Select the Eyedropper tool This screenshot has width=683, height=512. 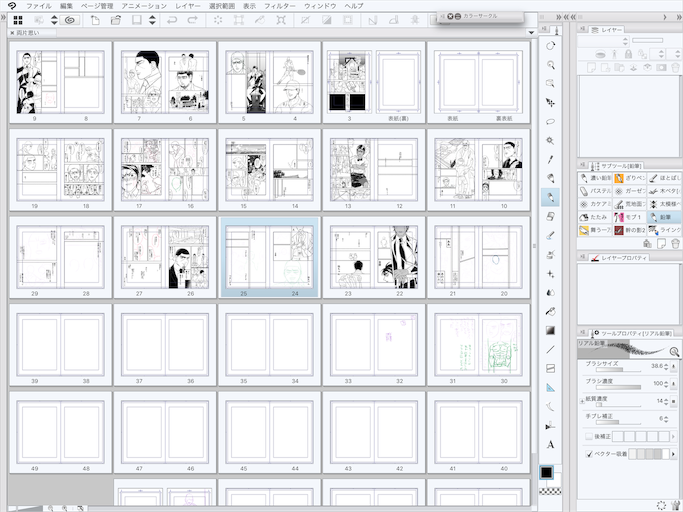(551, 159)
